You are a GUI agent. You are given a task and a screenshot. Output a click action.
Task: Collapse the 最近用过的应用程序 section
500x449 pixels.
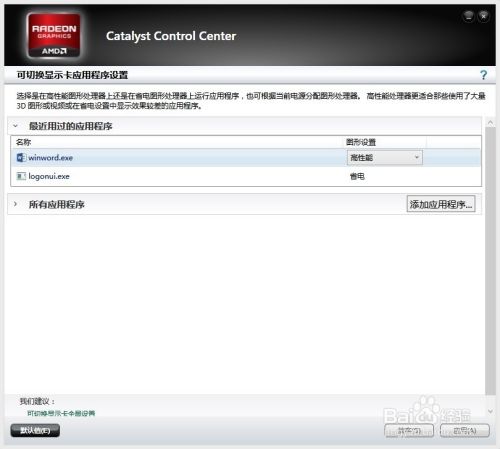click(x=15, y=126)
